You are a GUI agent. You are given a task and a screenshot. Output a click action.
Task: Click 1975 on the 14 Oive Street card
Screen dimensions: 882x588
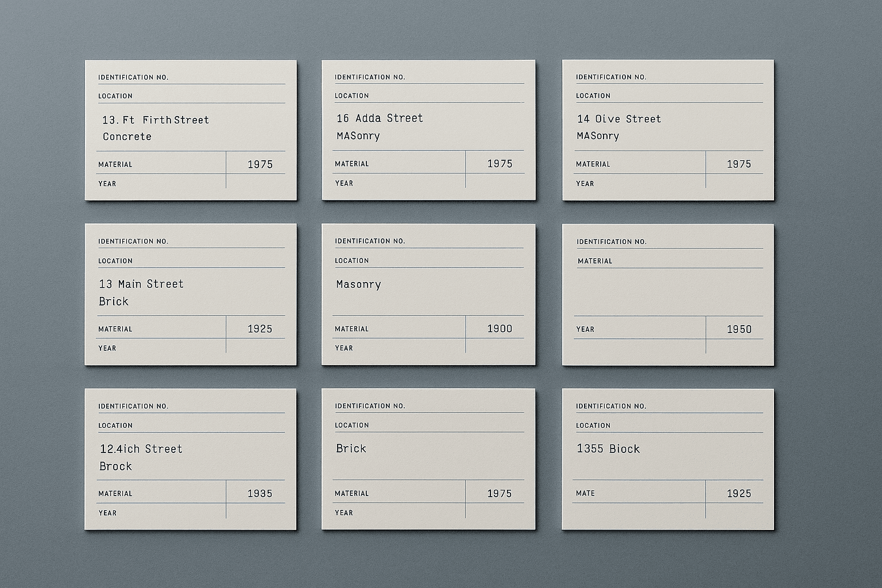(x=739, y=164)
